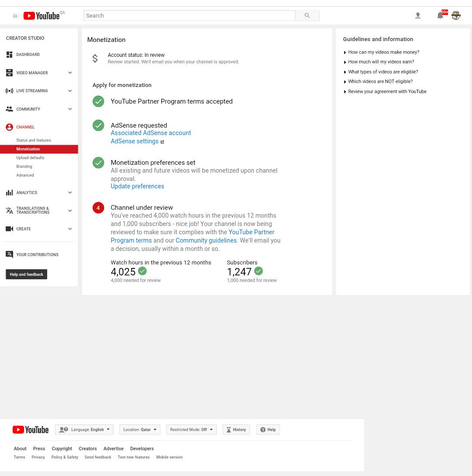Screen dimensions: 472x476
Task: Click the dollar sign status icon
Action: 95,58
